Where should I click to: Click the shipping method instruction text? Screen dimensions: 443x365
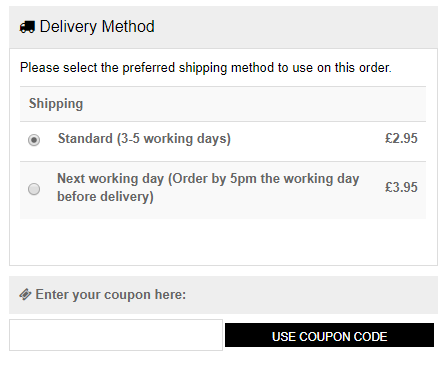click(206, 68)
